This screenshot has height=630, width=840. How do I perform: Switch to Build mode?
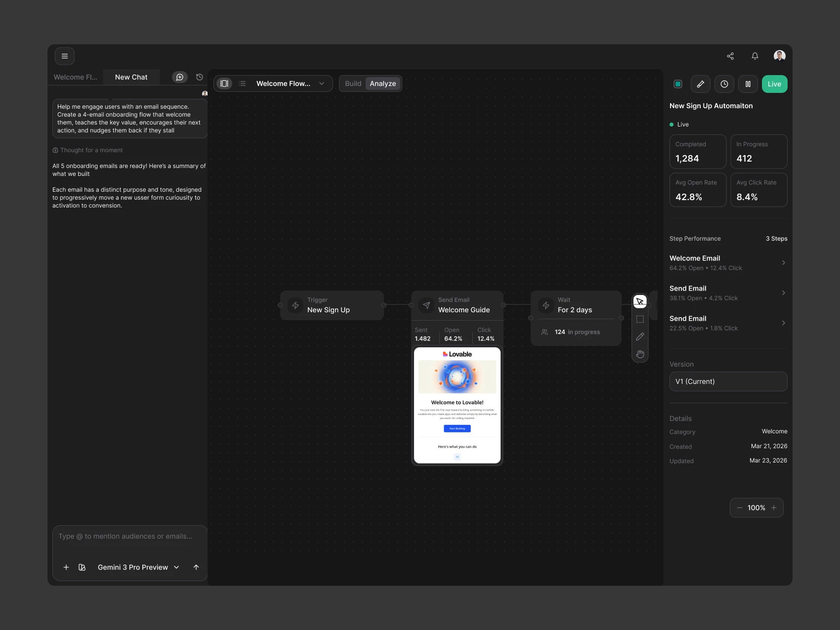coord(353,84)
